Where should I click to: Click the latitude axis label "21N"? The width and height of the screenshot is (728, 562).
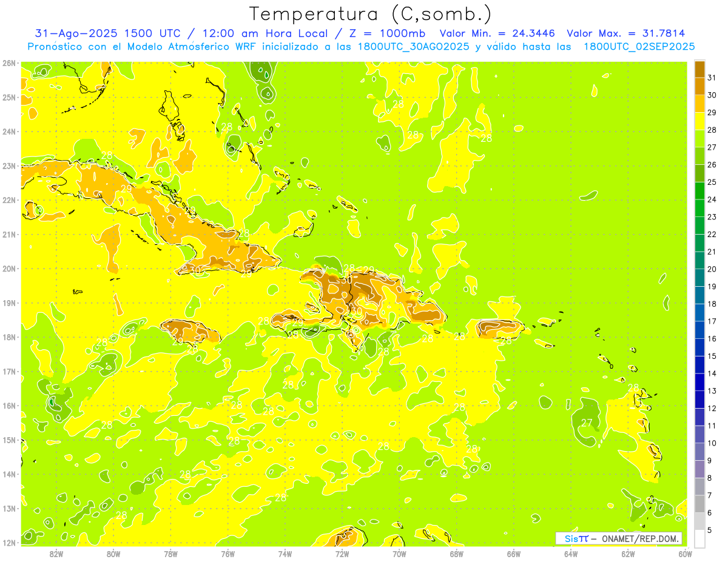(9, 234)
